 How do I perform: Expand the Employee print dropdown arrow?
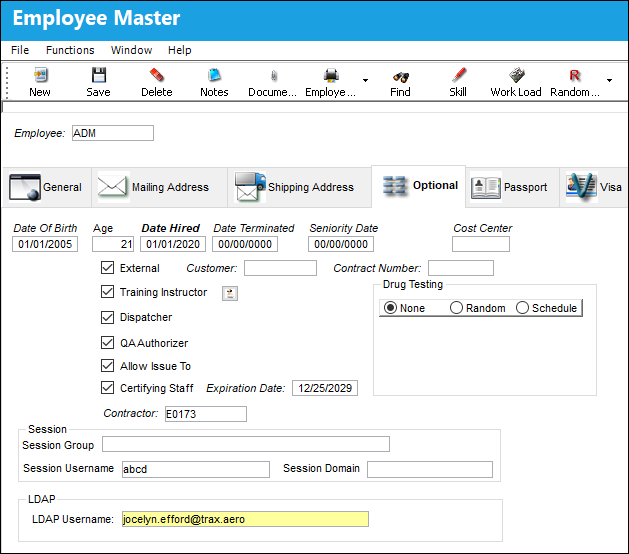pos(365,80)
